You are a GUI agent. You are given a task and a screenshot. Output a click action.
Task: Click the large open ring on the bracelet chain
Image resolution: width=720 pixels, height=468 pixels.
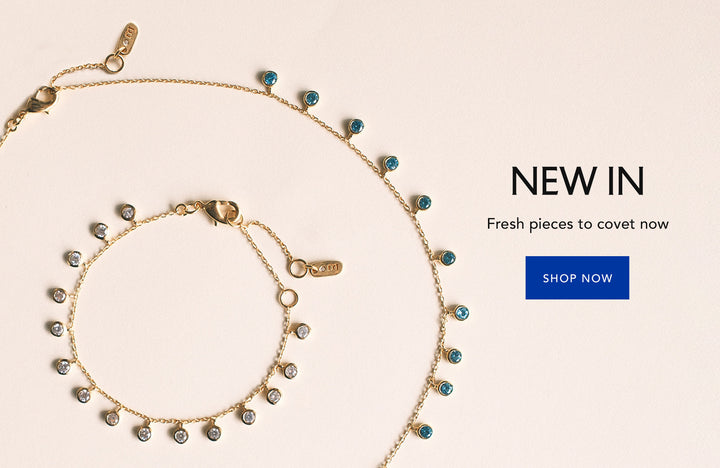pos(288,298)
